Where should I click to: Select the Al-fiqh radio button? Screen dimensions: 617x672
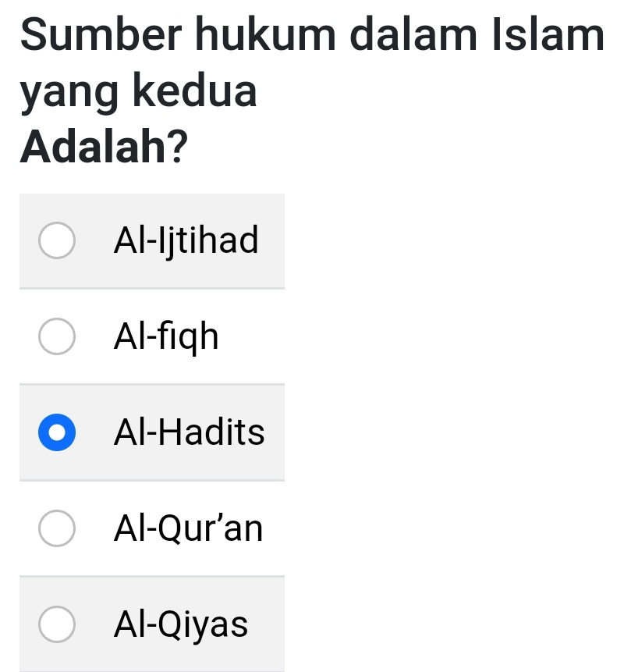point(58,337)
